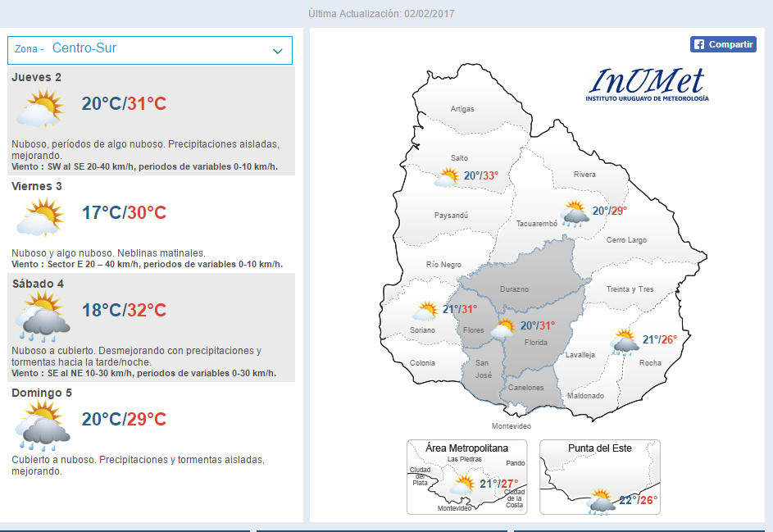
Task: Click the Montevideo label below the map
Action: point(512,426)
